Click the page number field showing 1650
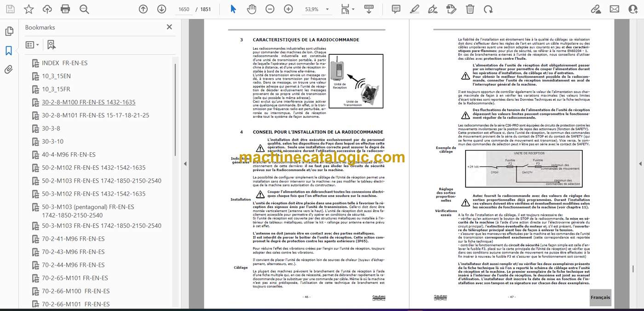 [184, 9]
